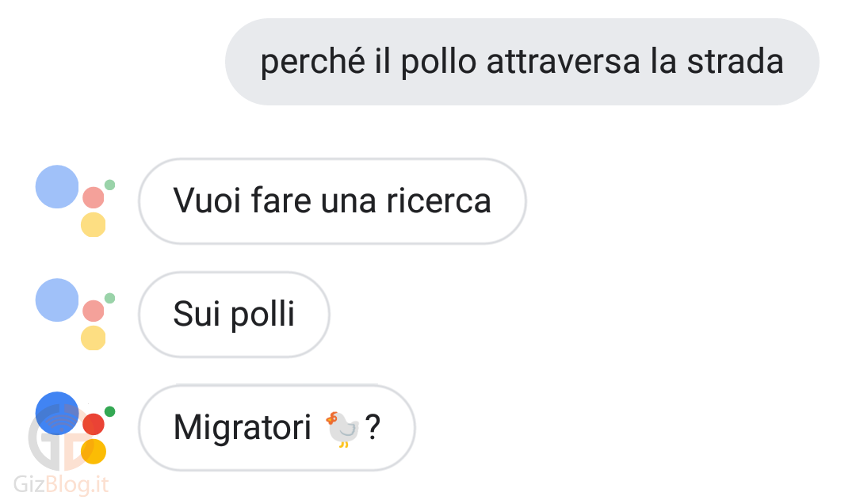Image resolution: width=856 pixels, height=504 pixels.
Task: Click the pale yellow dot of the middle Assistant logo
Action: [x=94, y=338]
